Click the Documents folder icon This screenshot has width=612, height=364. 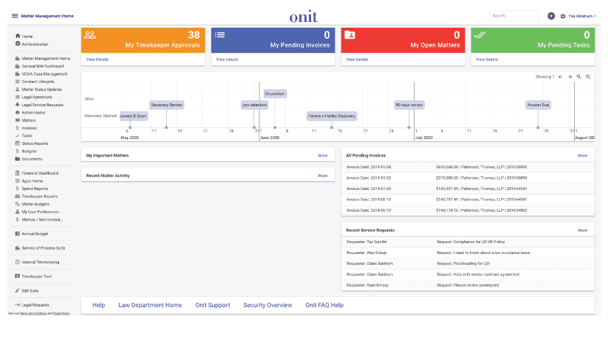[17, 159]
